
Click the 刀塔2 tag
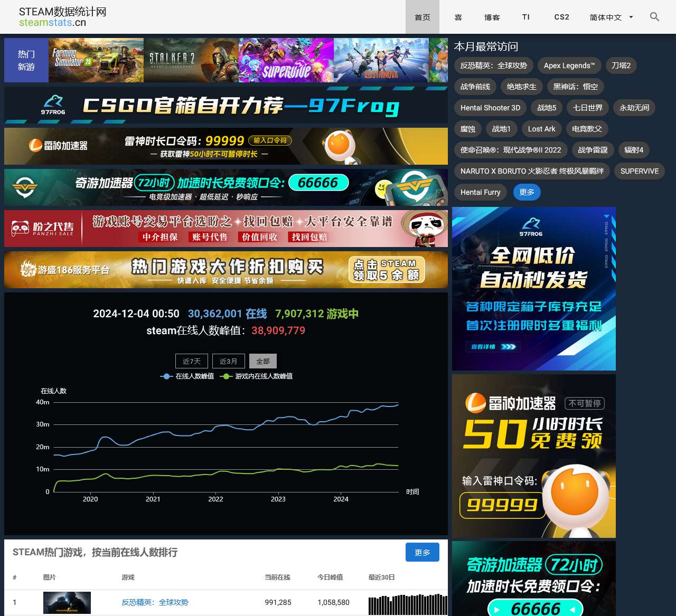621,65
